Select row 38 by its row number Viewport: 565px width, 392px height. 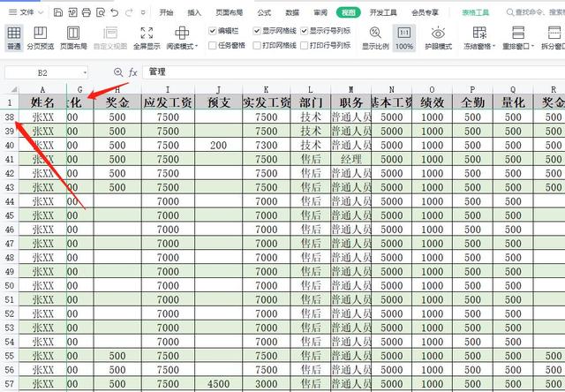coord(10,117)
